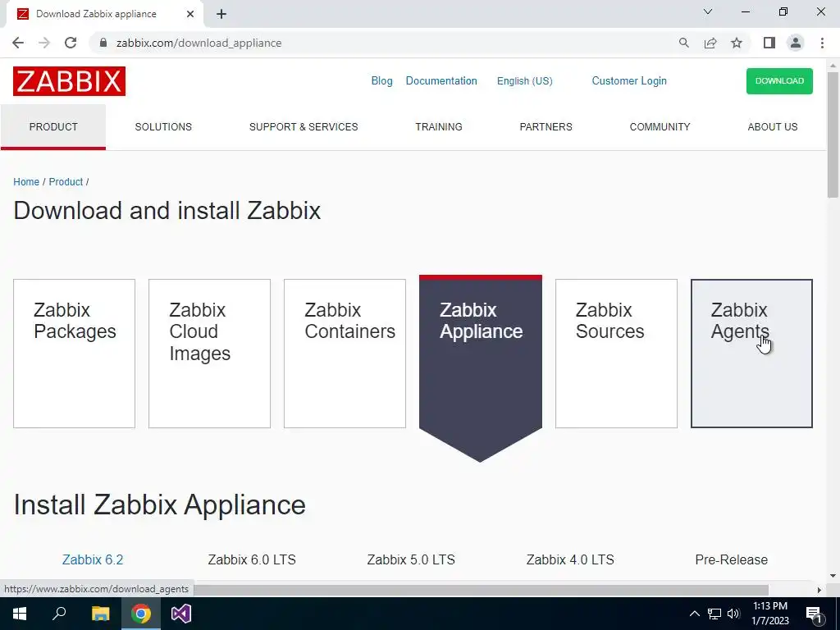Open SUPPORT & SERVICES menu

[x=304, y=127]
